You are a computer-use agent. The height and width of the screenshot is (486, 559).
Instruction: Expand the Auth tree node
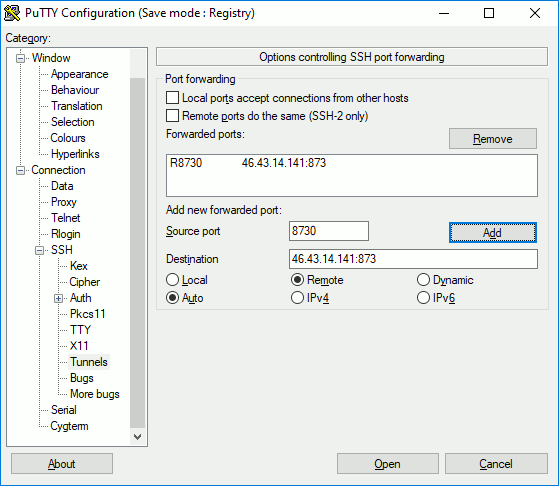[x=58, y=298]
